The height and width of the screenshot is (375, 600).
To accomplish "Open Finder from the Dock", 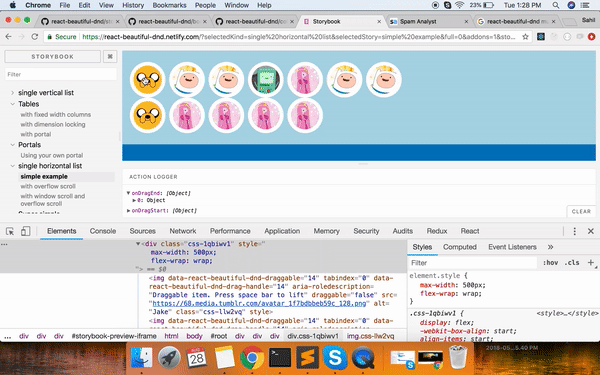I will click(x=141, y=358).
